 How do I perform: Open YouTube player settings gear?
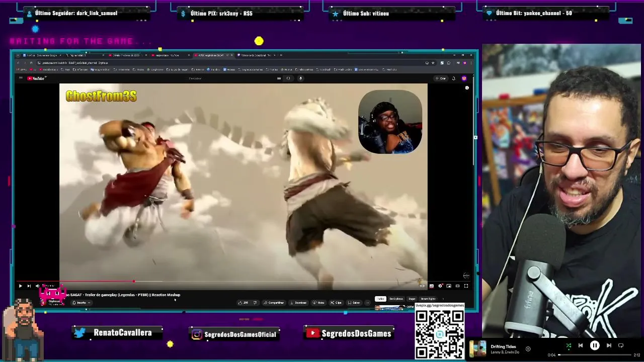click(440, 286)
